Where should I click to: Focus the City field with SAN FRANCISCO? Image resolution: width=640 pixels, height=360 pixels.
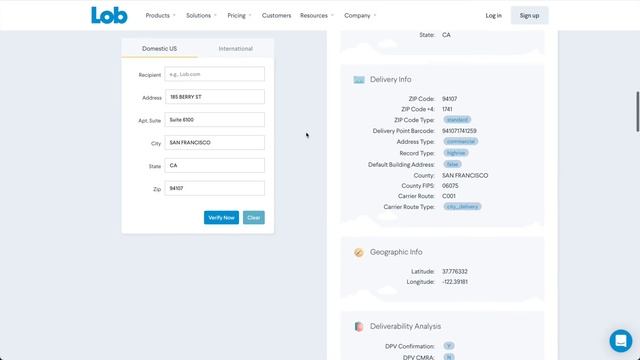(x=215, y=142)
